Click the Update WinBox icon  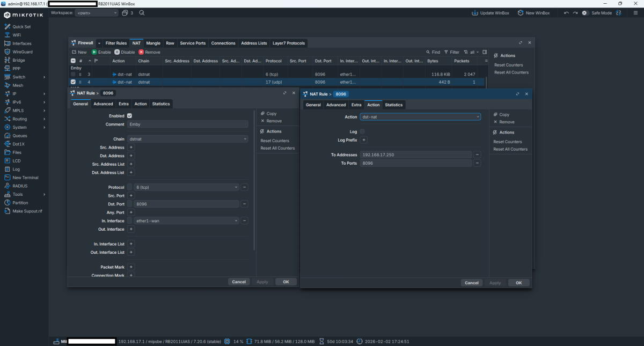click(474, 13)
